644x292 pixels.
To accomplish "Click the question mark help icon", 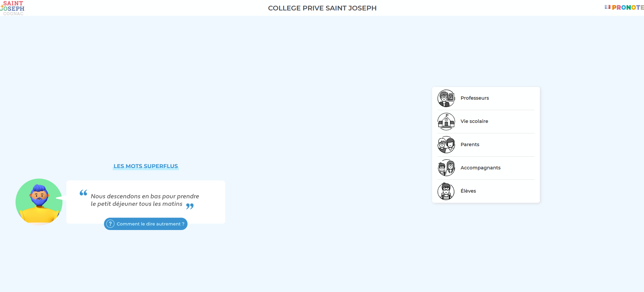I will coord(110,224).
